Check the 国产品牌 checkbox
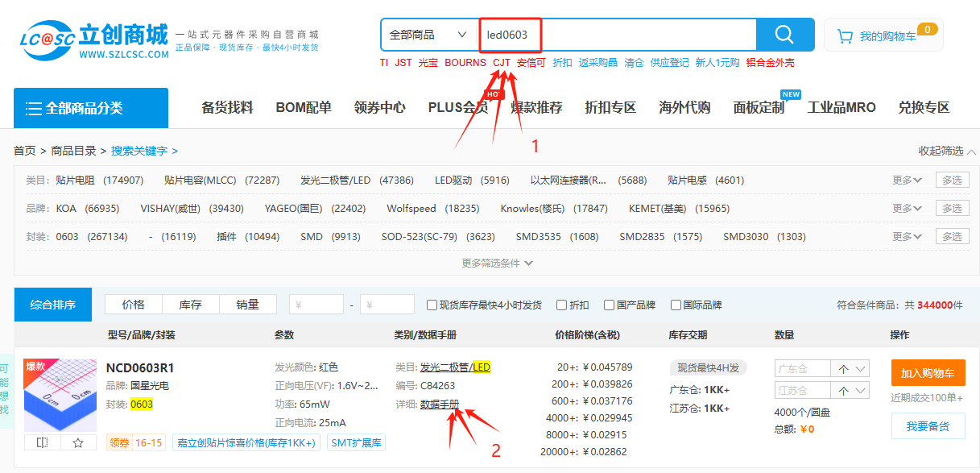Screen dimensions: 980x473 tap(610, 305)
